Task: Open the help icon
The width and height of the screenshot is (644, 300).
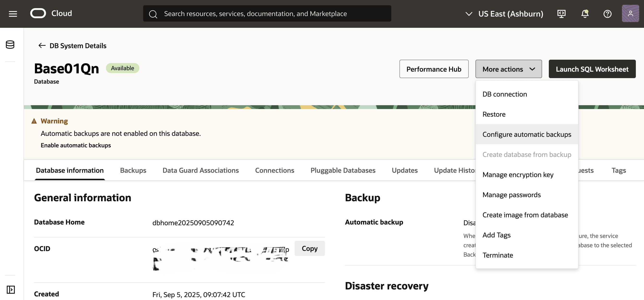Action: point(608,14)
